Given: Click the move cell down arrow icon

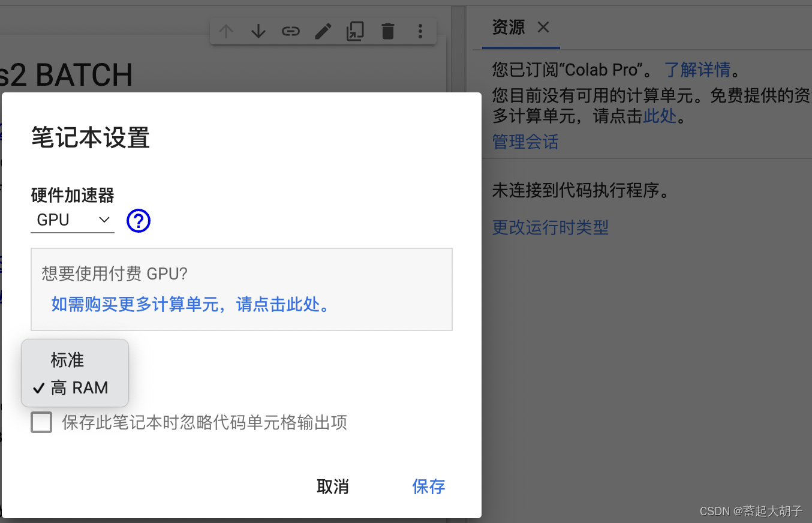Looking at the screenshot, I should [258, 31].
